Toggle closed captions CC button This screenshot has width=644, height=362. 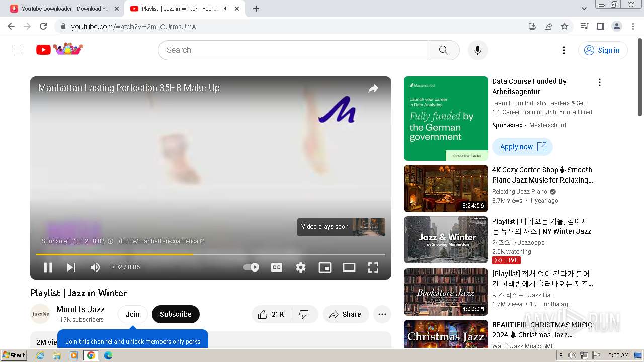(x=277, y=267)
